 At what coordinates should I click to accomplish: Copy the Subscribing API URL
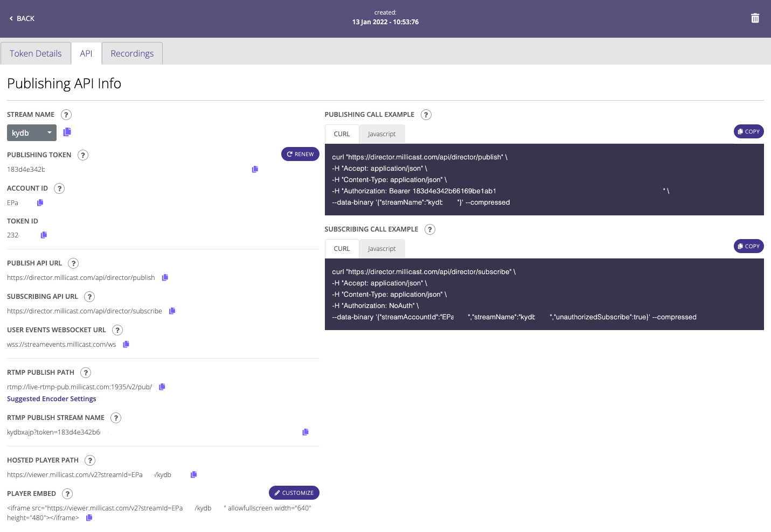coord(172,311)
